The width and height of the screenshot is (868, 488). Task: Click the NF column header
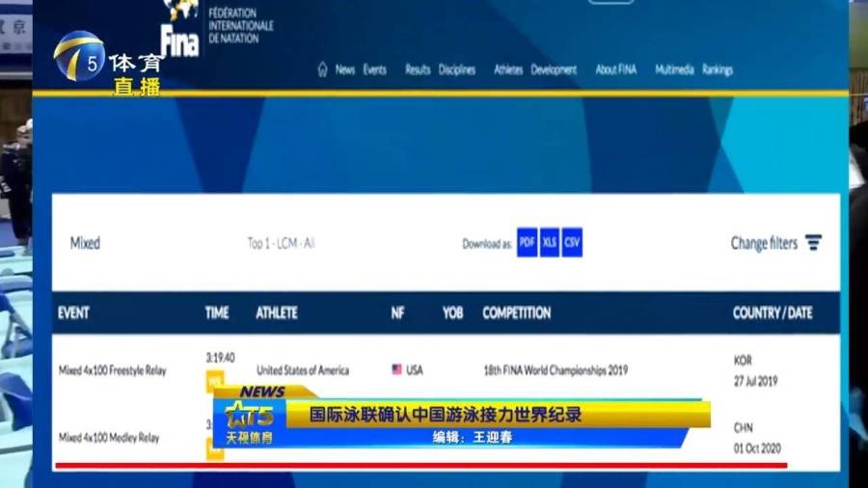(397, 313)
